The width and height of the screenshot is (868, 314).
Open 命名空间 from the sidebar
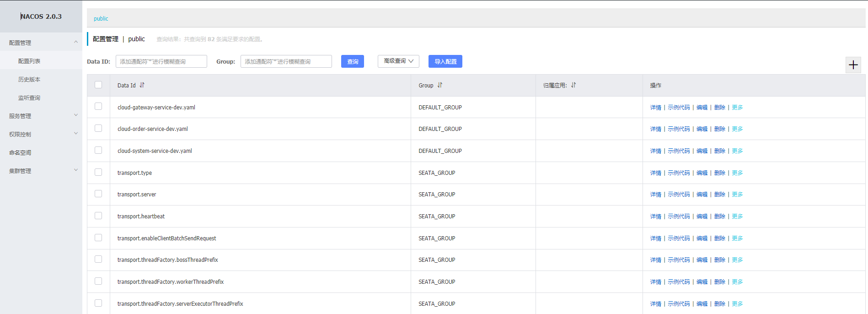coord(20,152)
